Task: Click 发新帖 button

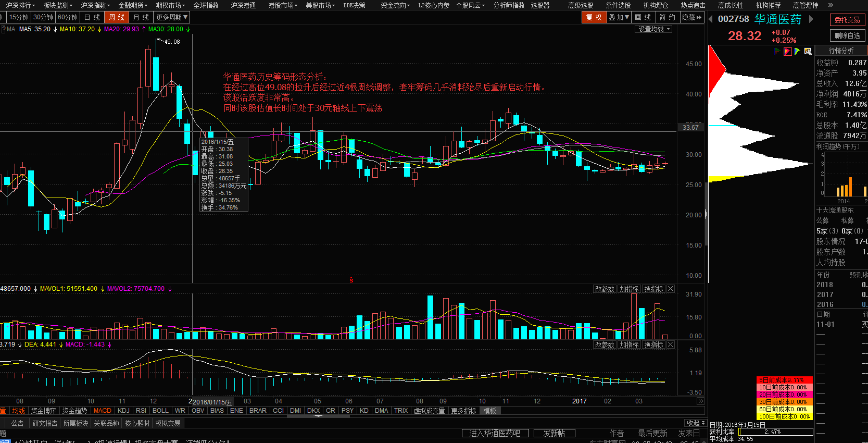Action: 554,433
